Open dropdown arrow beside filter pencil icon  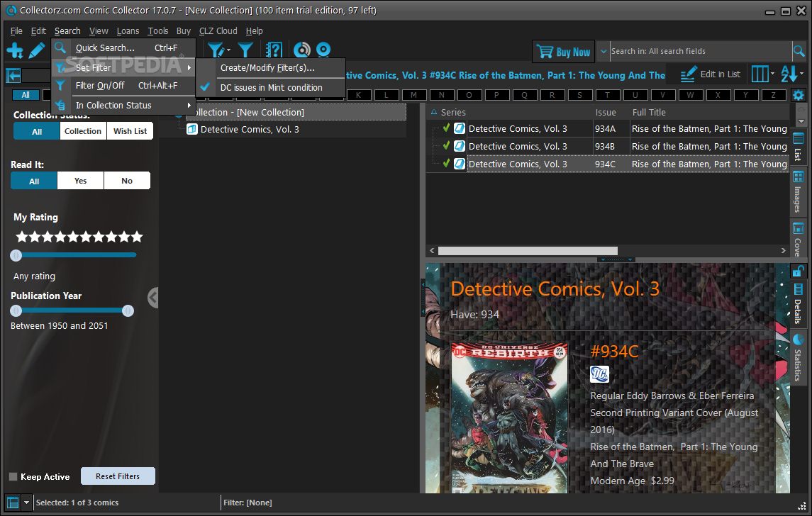[x=228, y=51]
